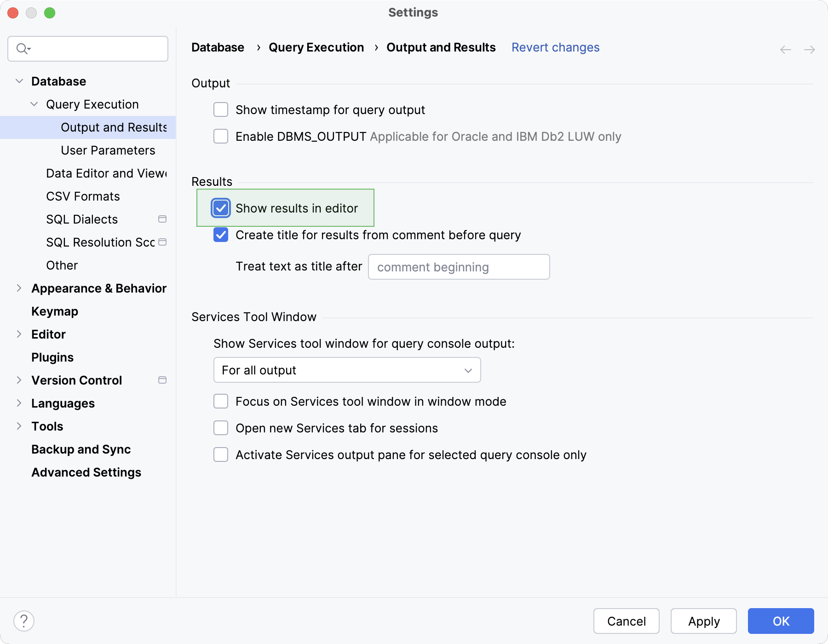828x644 pixels.
Task: Click the project-level icon beside Version Control
Action: click(x=162, y=380)
